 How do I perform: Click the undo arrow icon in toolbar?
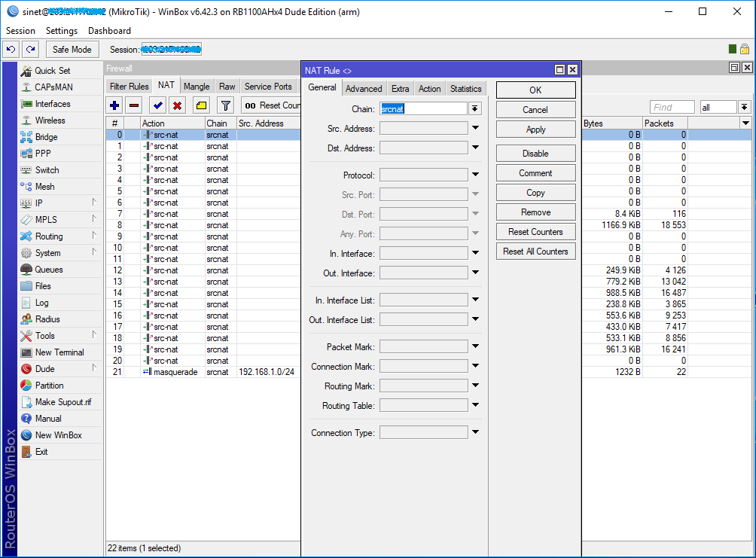11,49
